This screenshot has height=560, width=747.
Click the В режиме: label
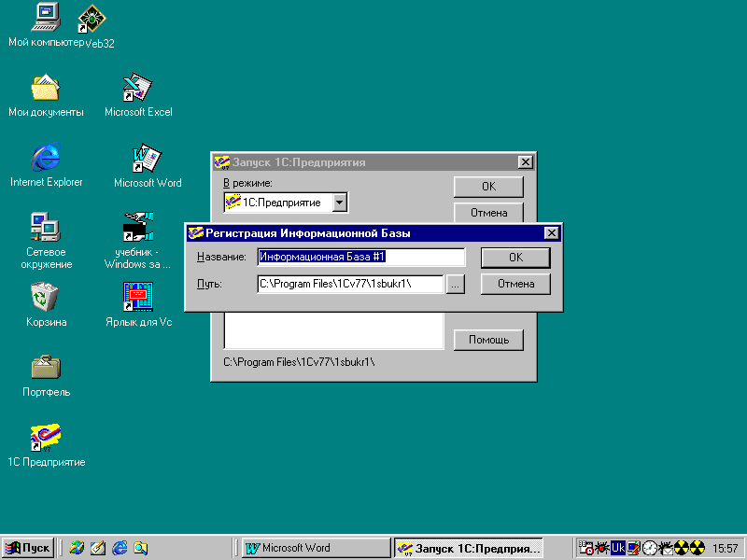coord(247,183)
